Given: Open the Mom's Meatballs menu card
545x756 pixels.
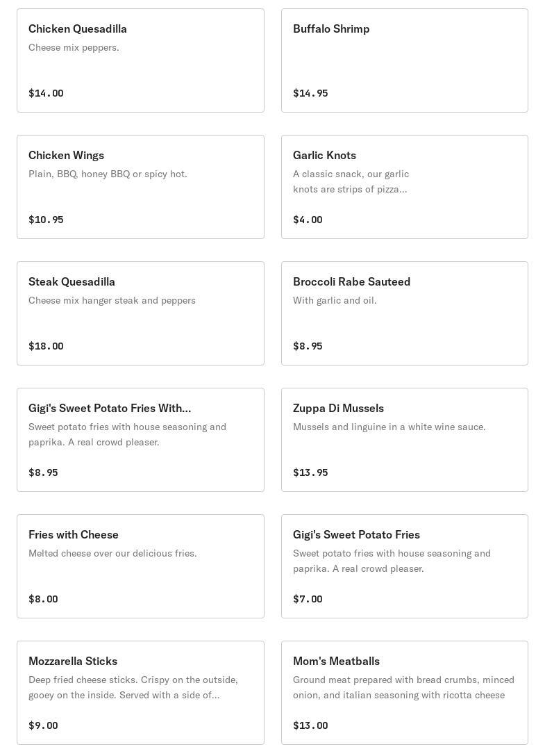Looking at the screenshot, I should [404, 693].
